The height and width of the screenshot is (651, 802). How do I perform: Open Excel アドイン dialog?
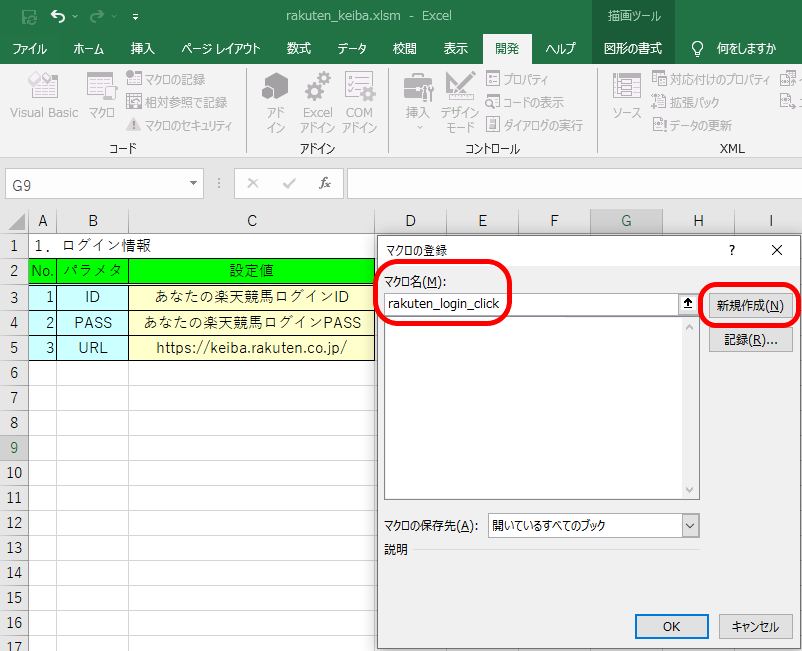(x=318, y=102)
